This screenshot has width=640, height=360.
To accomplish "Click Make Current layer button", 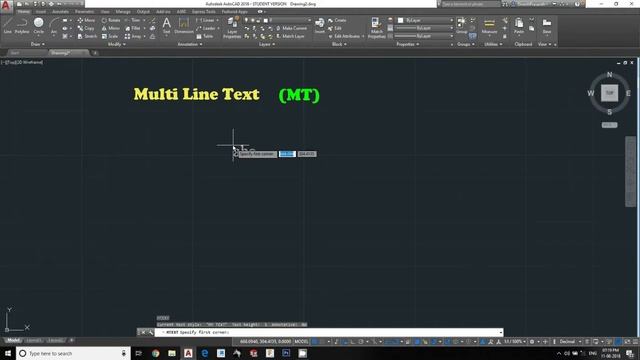I will (x=291, y=28).
